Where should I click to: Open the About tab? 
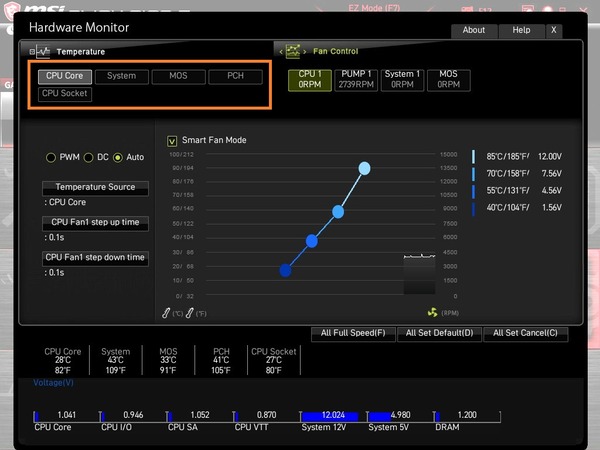[474, 31]
